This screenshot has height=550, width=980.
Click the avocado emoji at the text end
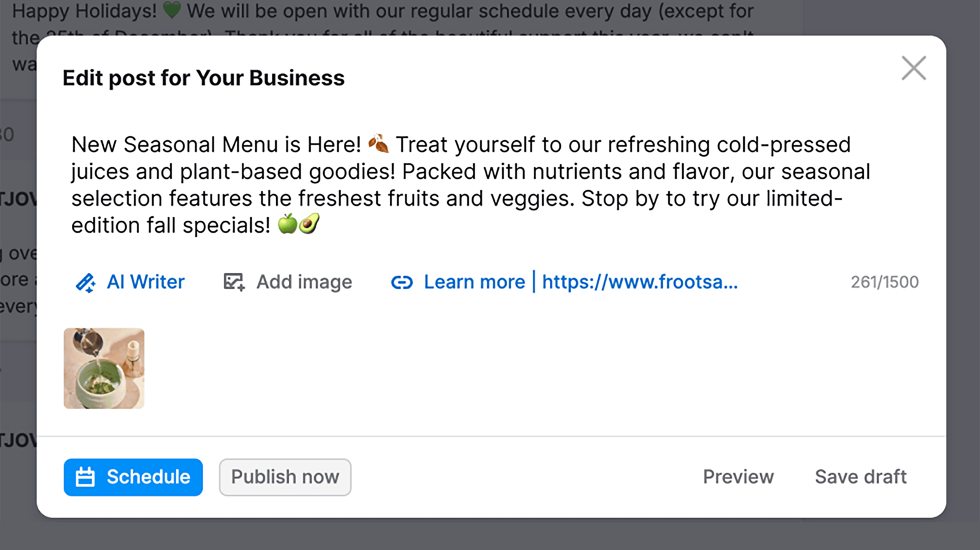point(309,224)
